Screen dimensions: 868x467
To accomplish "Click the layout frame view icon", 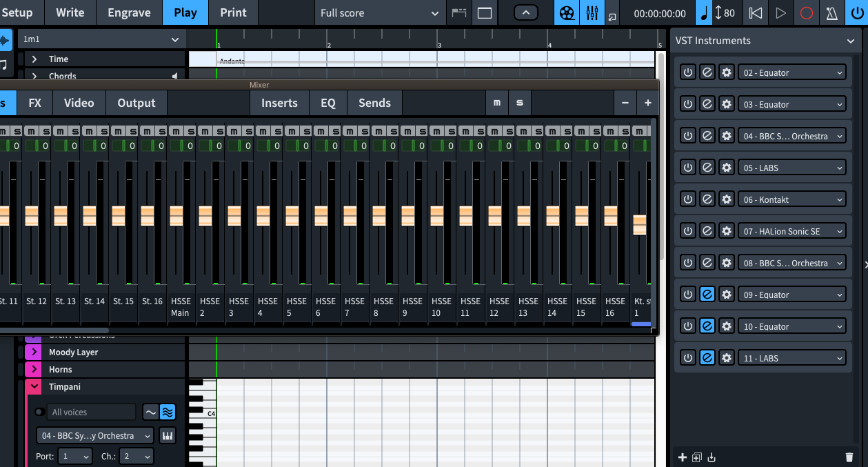I will click(485, 13).
